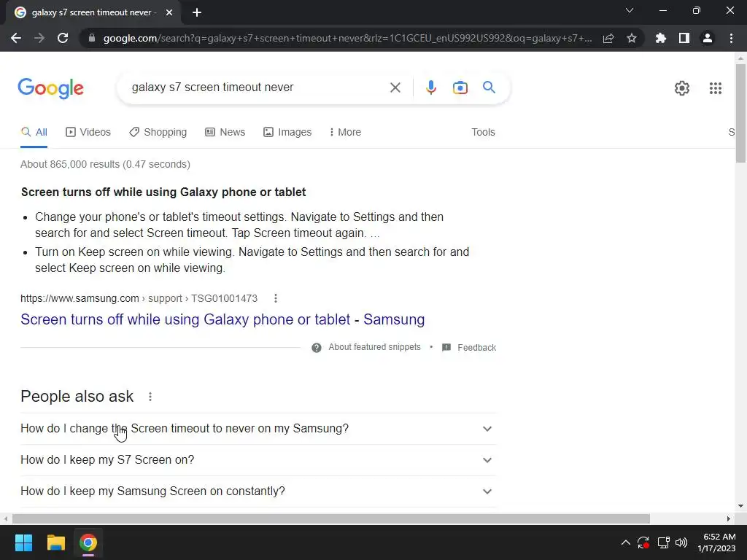The height and width of the screenshot is (560, 747).
Task: Start voice search with microphone
Action: 430,87
